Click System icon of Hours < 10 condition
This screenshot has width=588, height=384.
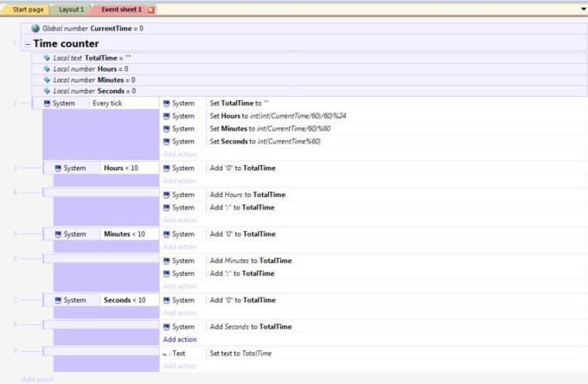pyautogui.click(x=58, y=168)
